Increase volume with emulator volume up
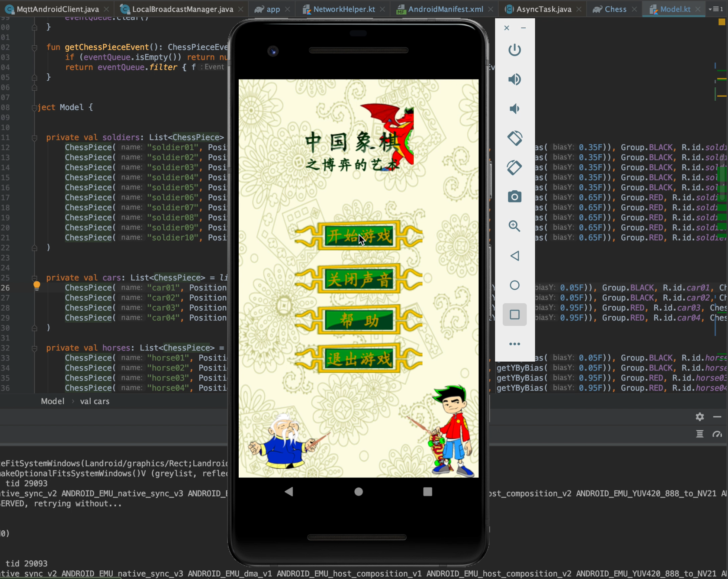 tap(515, 79)
